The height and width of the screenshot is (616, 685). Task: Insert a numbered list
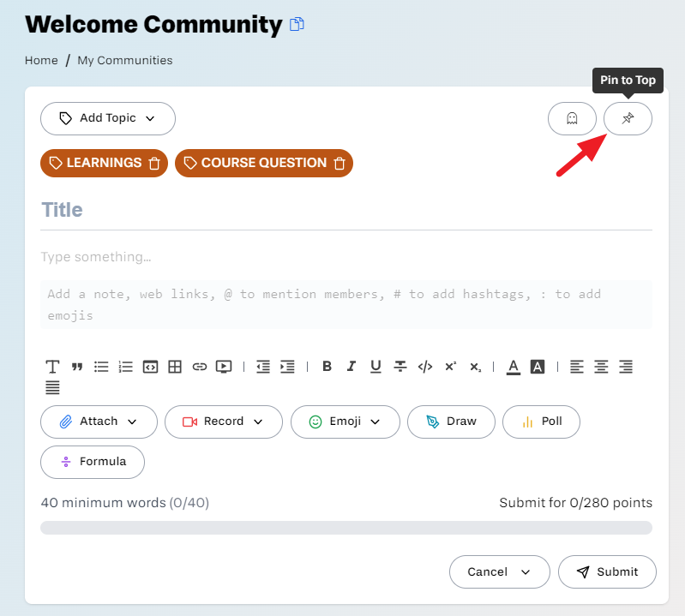pyautogui.click(x=126, y=367)
